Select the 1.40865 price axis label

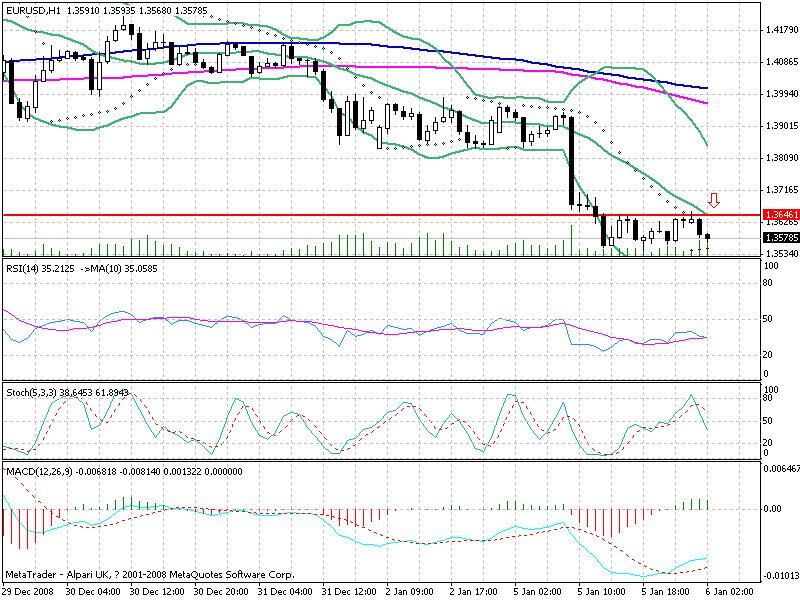coord(782,62)
